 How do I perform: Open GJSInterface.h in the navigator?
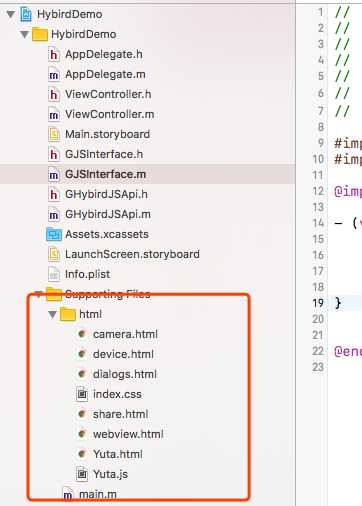point(104,154)
